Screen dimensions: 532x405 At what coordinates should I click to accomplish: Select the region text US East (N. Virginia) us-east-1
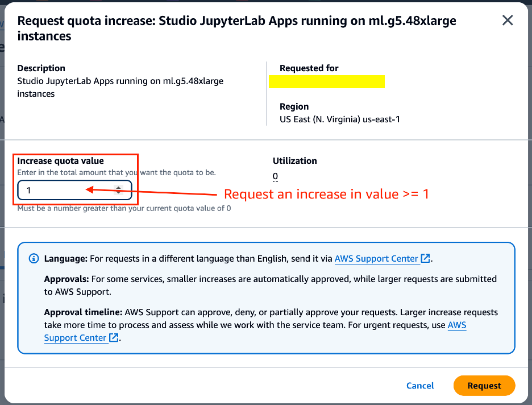[340, 119]
